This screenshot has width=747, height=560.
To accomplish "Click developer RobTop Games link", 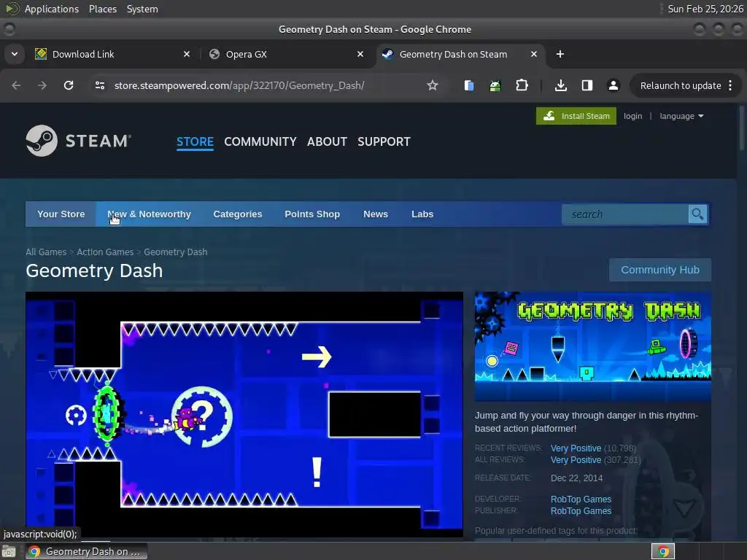I will [x=581, y=499].
